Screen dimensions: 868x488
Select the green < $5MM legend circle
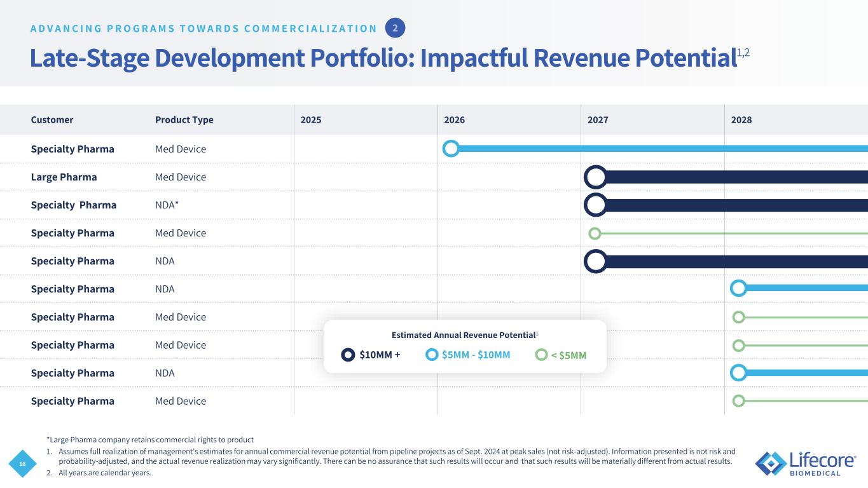[541, 355]
